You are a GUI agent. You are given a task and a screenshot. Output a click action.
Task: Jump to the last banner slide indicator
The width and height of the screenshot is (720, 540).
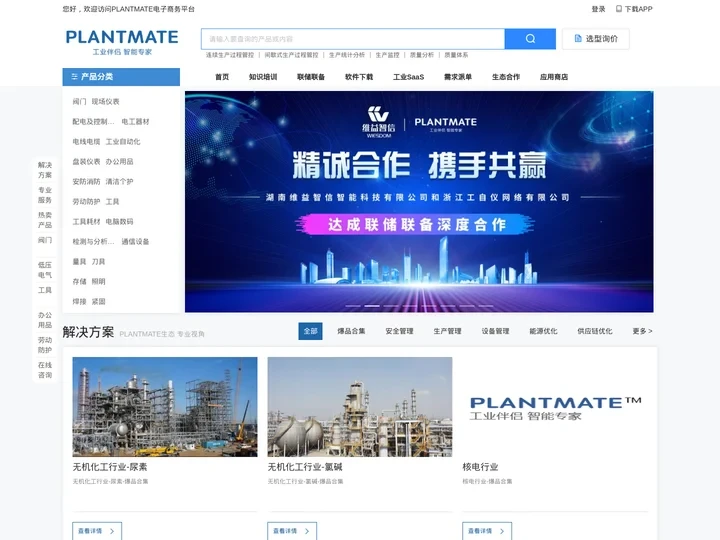486,306
